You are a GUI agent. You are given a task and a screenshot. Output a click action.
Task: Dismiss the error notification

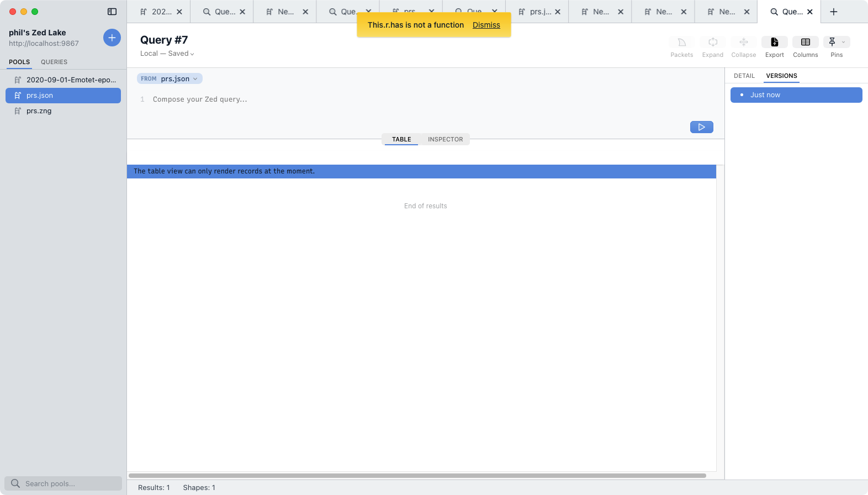[x=486, y=25]
